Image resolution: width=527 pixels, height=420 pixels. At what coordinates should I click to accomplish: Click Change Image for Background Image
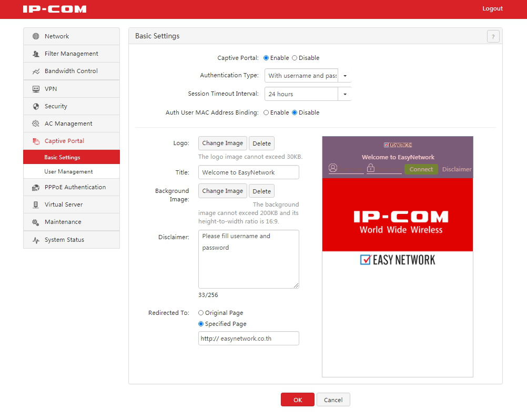[x=222, y=191]
